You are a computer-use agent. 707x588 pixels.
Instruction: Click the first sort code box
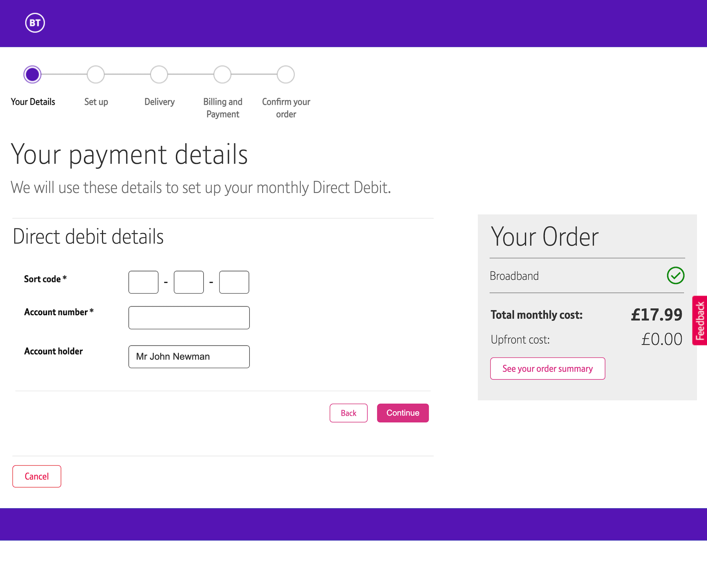(x=143, y=282)
